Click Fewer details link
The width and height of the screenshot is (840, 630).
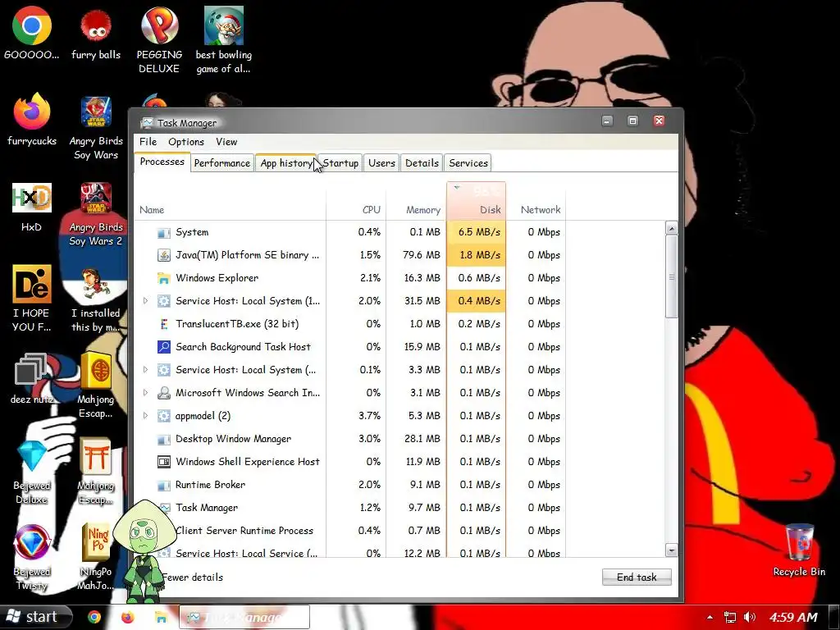[193, 577]
